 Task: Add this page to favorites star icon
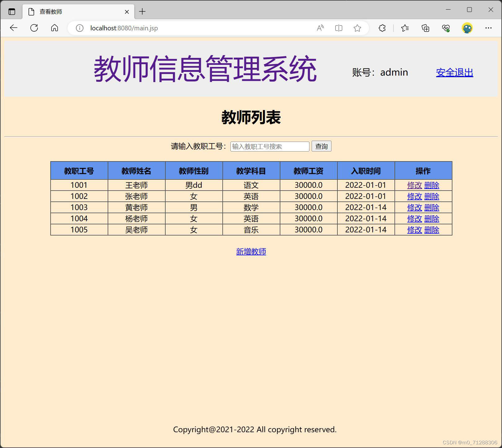point(357,28)
